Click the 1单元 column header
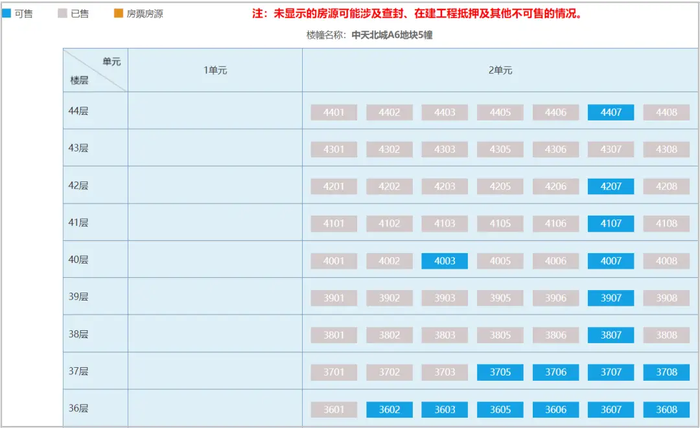Image resolution: width=700 pixels, height=428 pixels. point(215,70)
